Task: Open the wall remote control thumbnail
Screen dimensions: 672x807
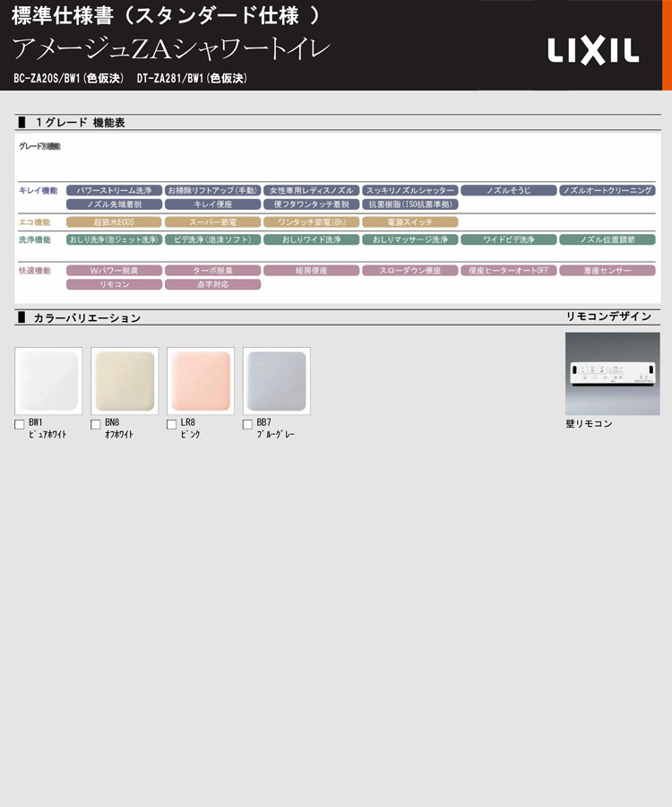Action: (612, 374)
